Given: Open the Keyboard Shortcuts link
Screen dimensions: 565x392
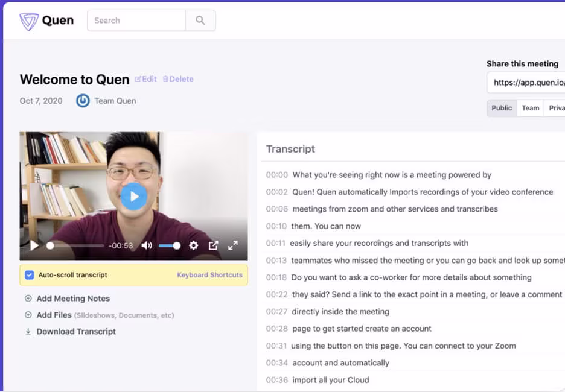Looking at the screenshot, I should click(x=209, y=275).
